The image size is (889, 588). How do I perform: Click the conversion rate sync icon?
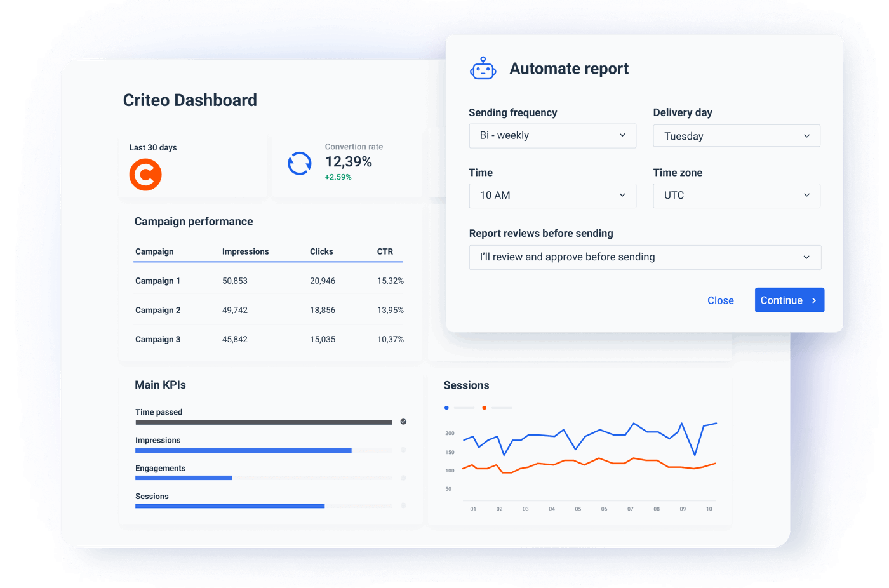298,163
